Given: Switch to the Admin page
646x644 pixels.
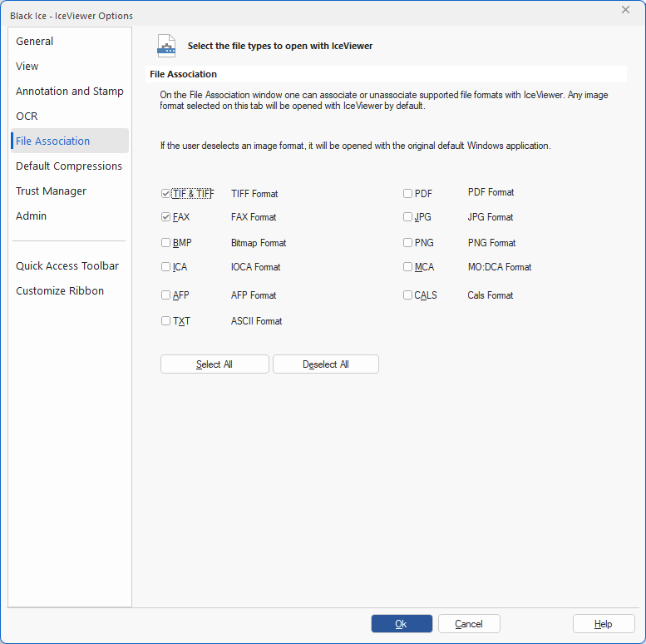Looking at the screenshot, I should (x=70, y=215).
